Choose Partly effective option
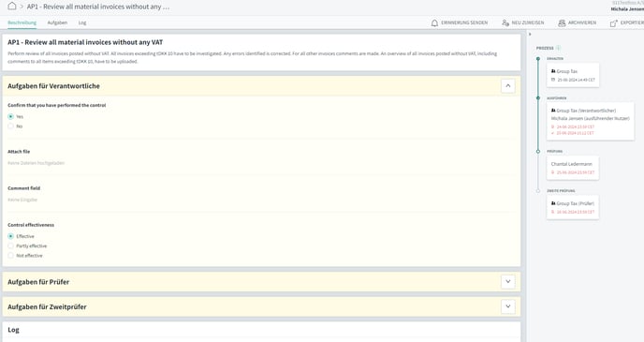 (x=10, y=245)
